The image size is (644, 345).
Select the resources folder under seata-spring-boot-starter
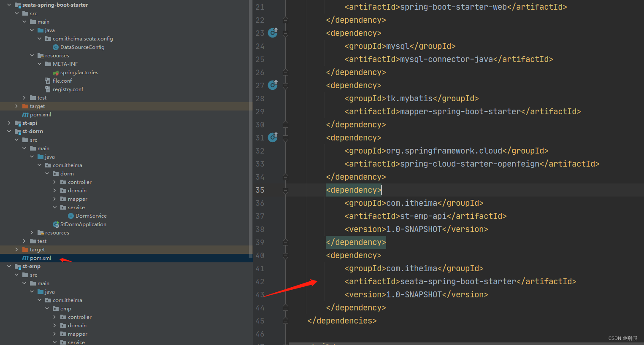pos(53,56)
